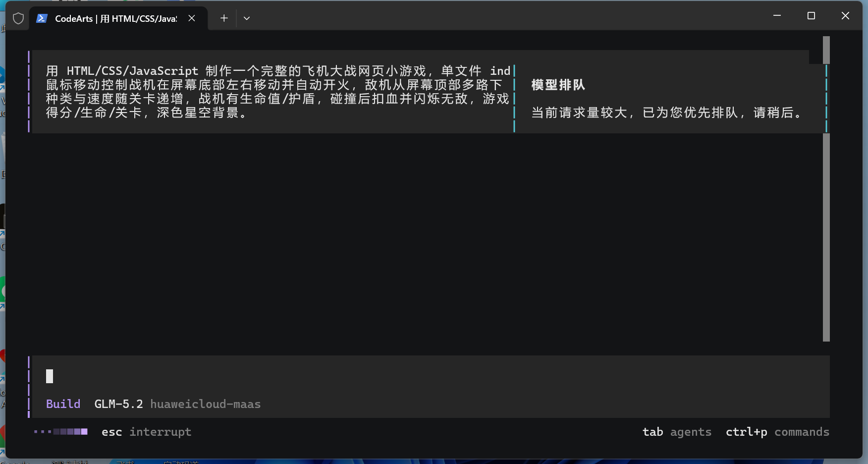Click the huaweicloud-maas provider text
The width and height of the screenshot is (868, 464).
[206, 404]
